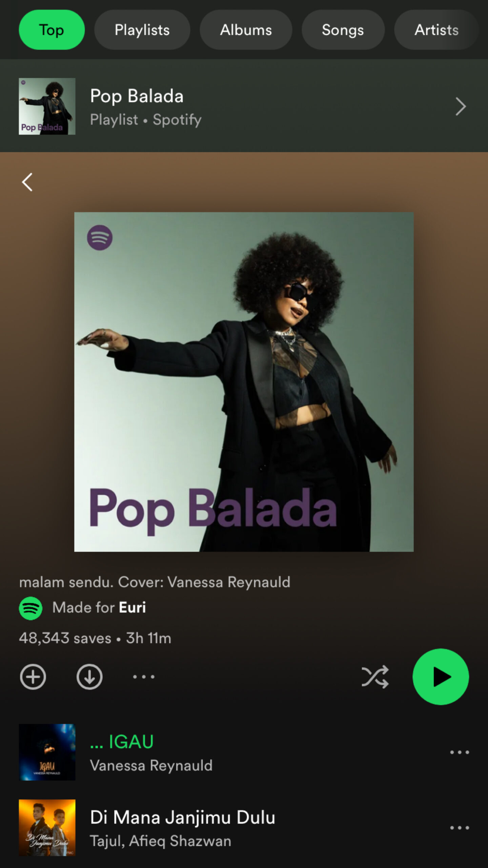Open the Pop Balada small thumbnail
This screenshot has width=488, height=868.
[x=47, y=106]
